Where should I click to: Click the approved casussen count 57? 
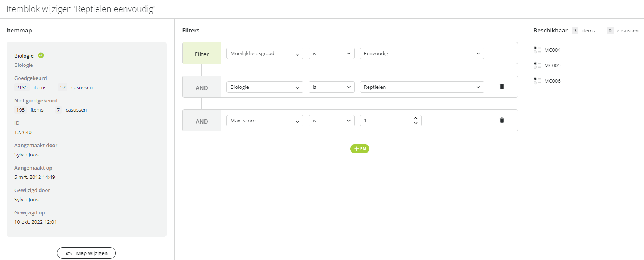click(62, 87)
